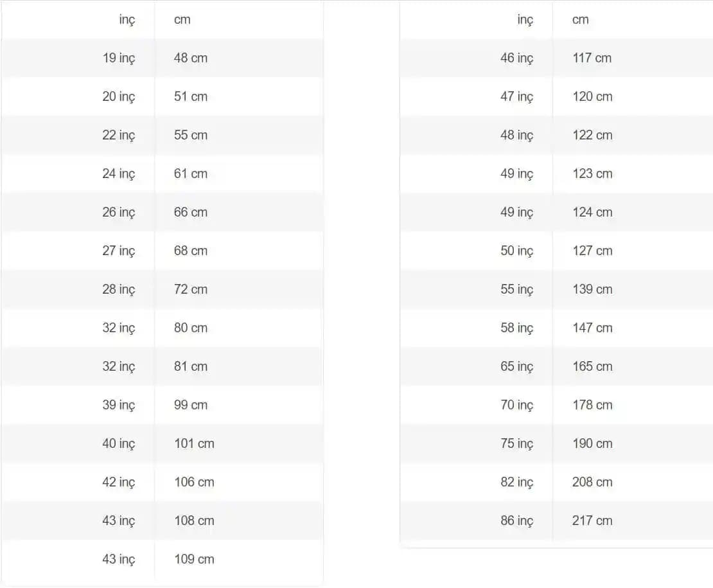Select the "86 inç" cell
Viewport: 713px width, 588px height.
[517, 521]
